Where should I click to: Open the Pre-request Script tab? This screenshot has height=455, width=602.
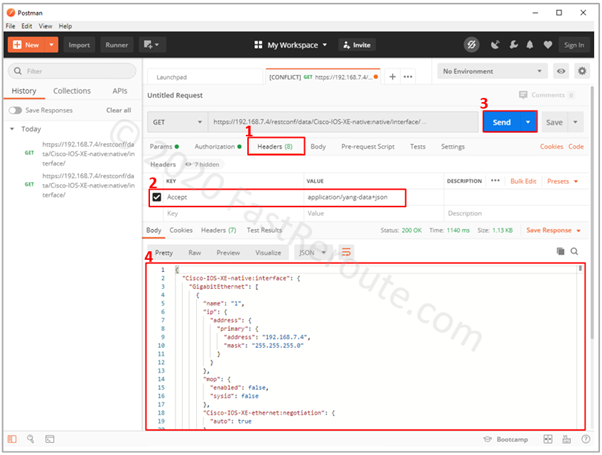(368, 146)
